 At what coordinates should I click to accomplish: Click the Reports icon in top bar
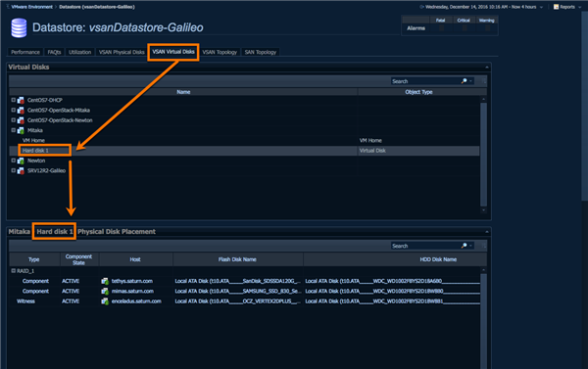556,7
